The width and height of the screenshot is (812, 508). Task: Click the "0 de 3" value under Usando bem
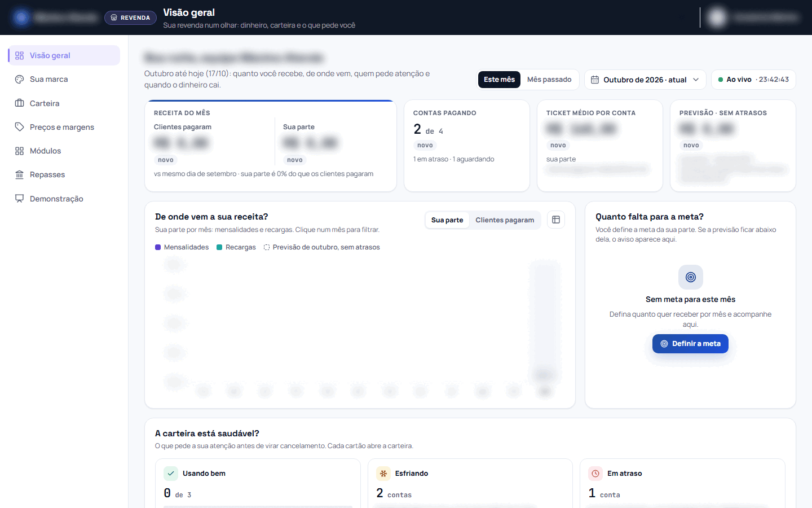pyautogui.click(x=178, y=493)
